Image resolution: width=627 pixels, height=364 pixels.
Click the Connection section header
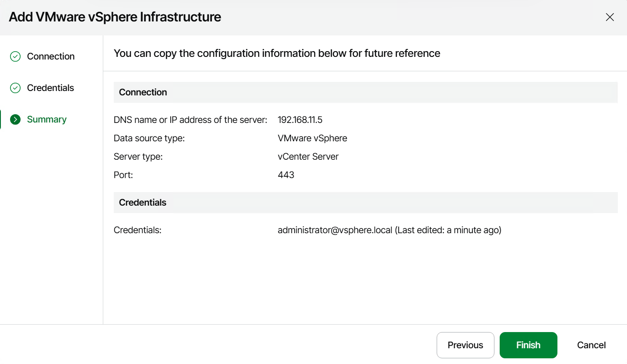coord(143,92)
